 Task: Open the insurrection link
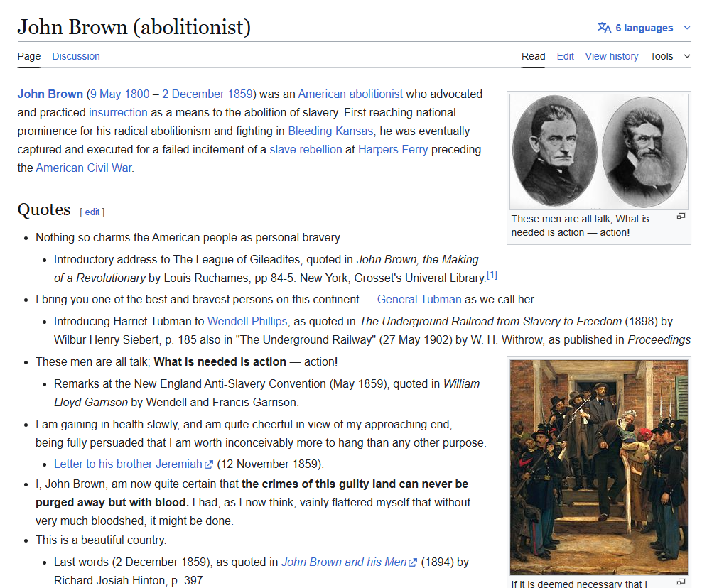[118, 113]
